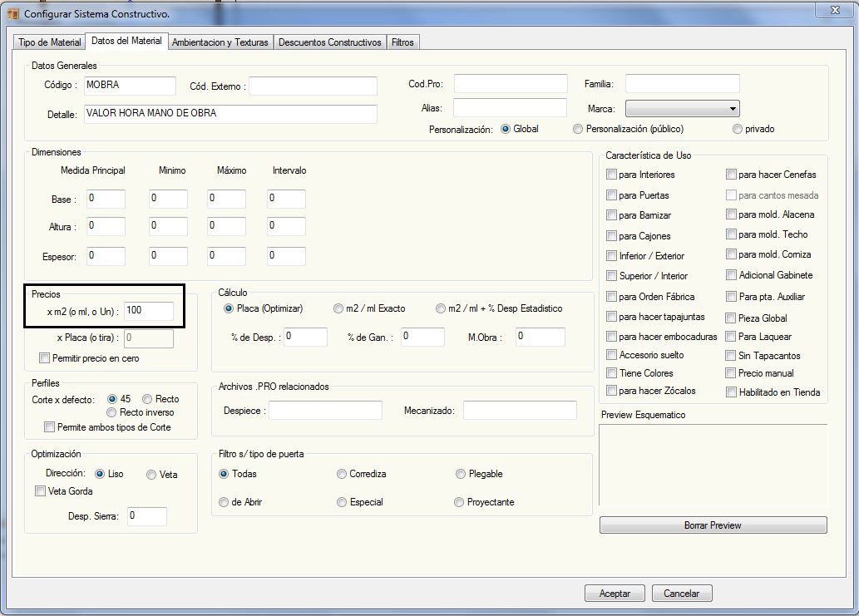Enable Habilitado en Tienda checkbox
The height and width of the screenshot is (616, 859).
tap(731, 392)
